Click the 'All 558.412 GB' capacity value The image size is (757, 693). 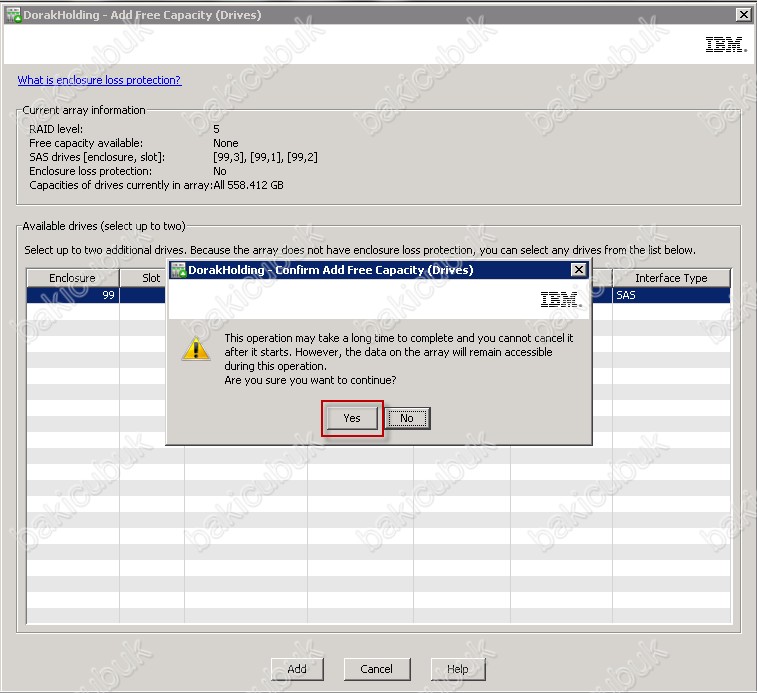tap(249, 185)
